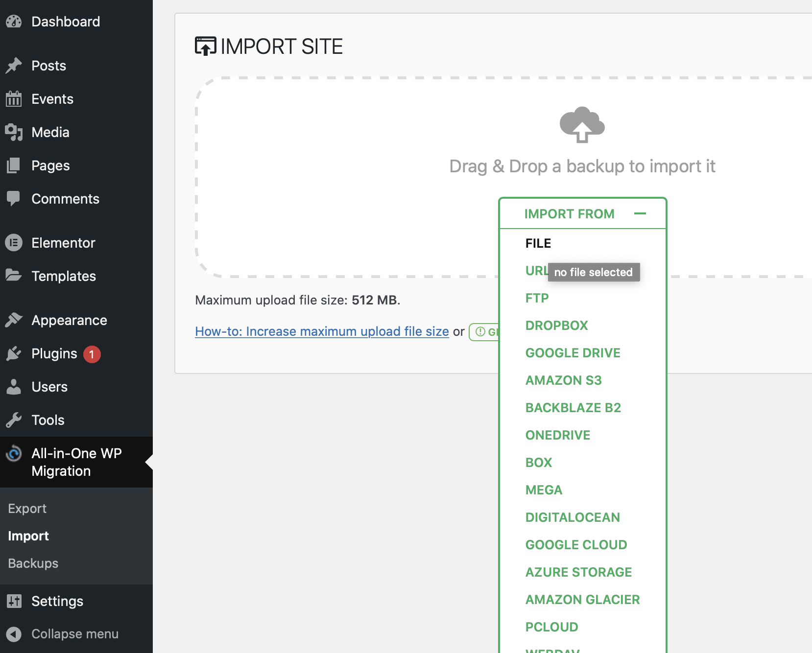The height and width of the screenshot is (653, 812).
Task: Open the increase upload size how-to link
Action: coord(322,331)
